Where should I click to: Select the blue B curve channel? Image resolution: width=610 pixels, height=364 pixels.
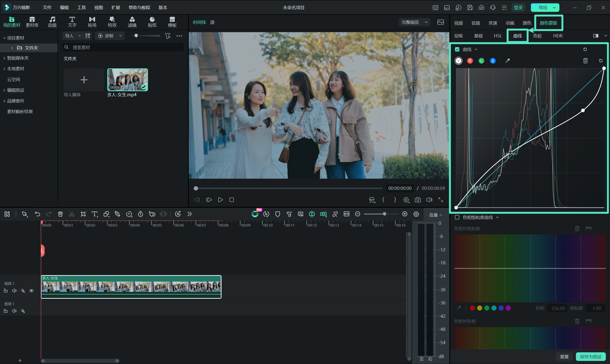coord(493,61)
